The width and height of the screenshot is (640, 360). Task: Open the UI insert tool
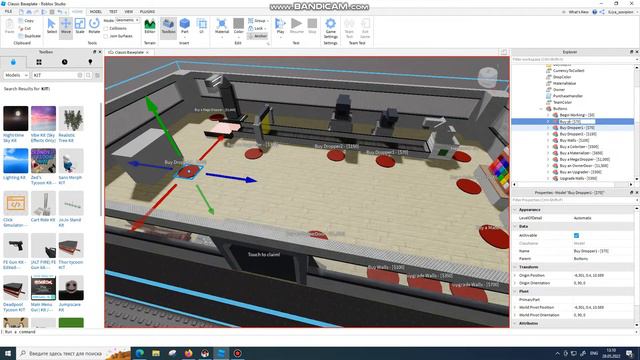pyautogui.click(x=202, y=26)
